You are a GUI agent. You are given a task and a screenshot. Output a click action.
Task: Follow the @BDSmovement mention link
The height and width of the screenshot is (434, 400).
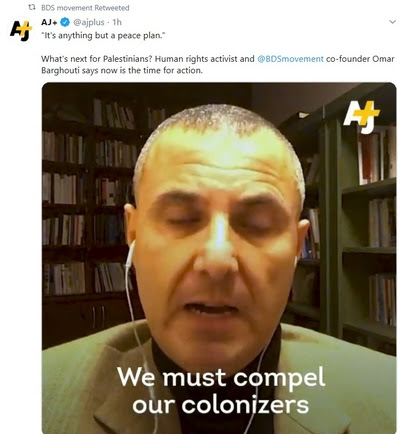point(290,59)
